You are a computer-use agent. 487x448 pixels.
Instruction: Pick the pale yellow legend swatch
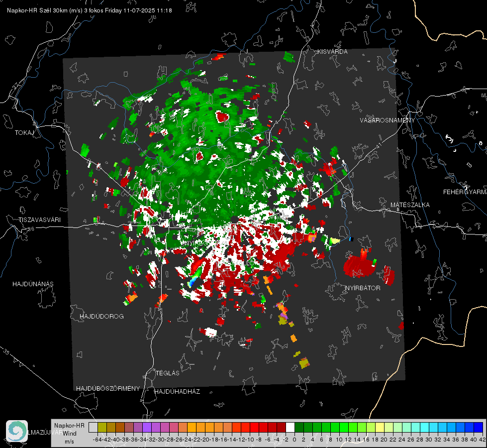point(380,428)
